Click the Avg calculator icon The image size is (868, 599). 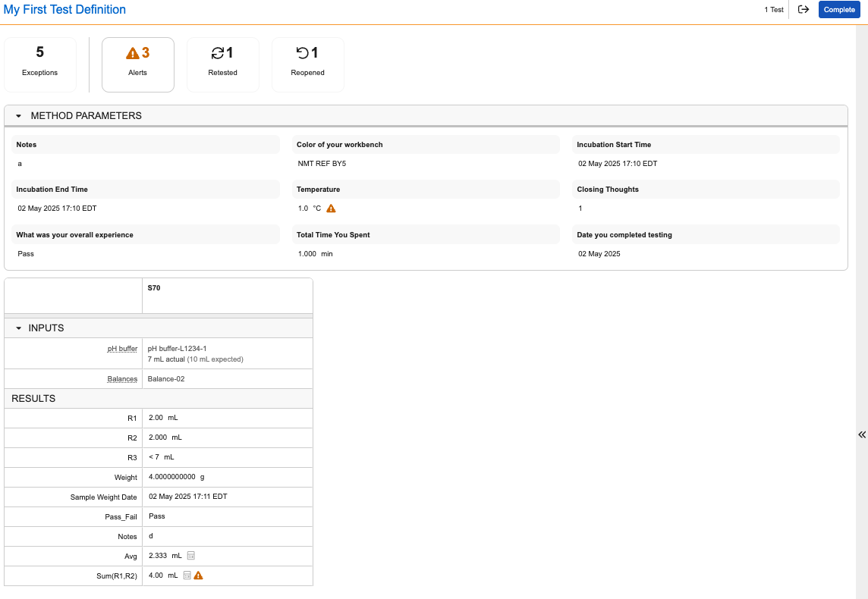coord(191,555)
